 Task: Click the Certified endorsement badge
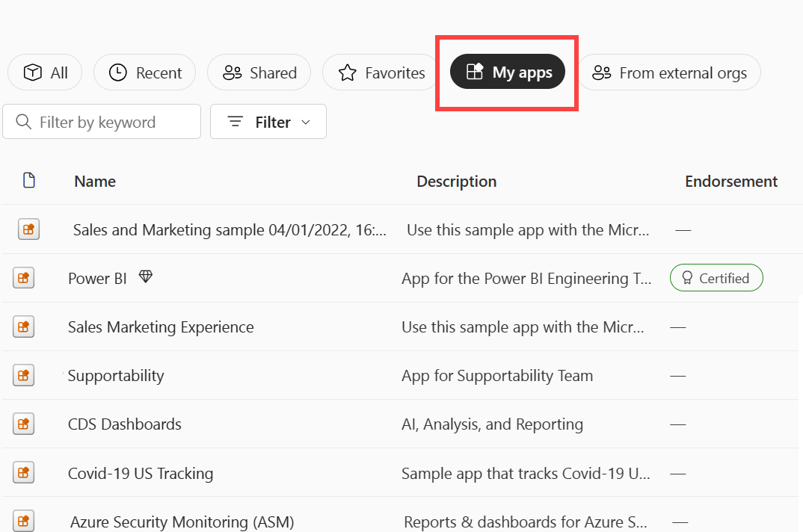coord(716,277)
